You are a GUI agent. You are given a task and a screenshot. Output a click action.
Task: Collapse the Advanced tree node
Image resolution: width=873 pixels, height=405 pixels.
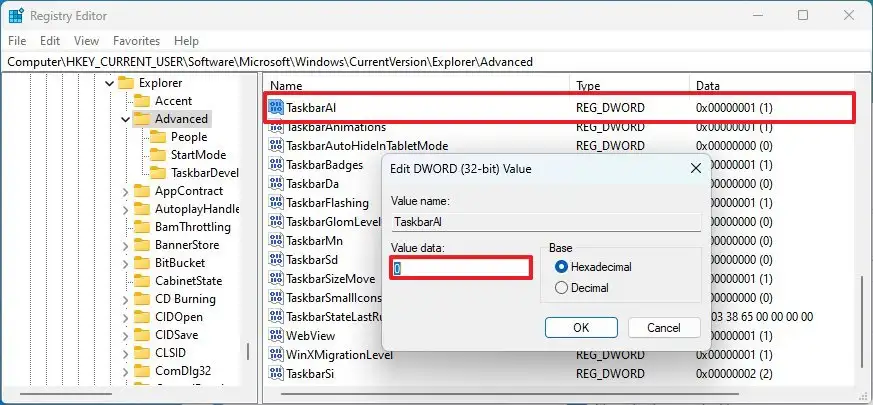[x=125, y=119]
